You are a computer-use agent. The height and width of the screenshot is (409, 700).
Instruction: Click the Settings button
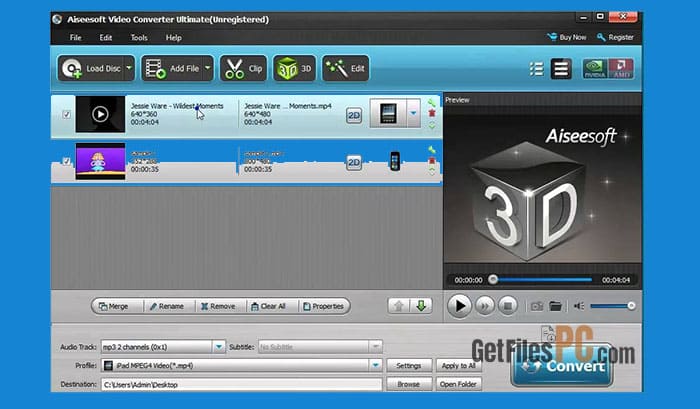click(408, 366)
